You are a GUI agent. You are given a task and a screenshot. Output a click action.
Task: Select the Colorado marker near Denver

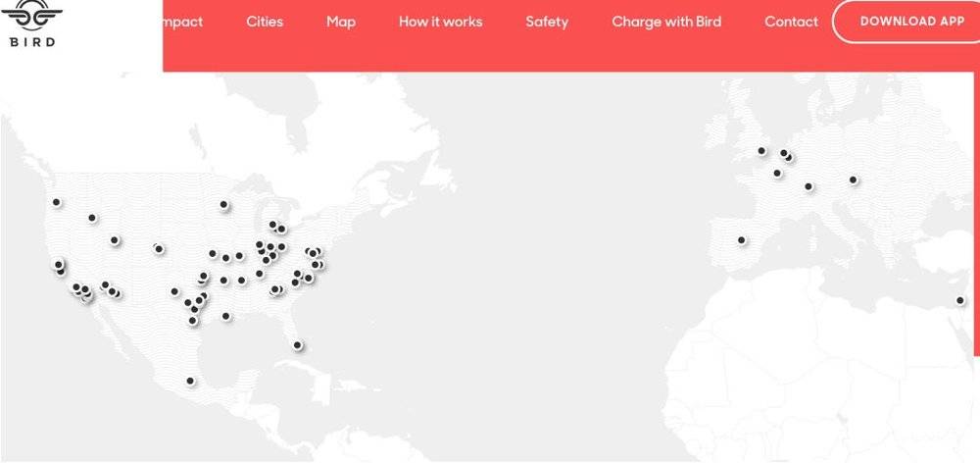click(x=159, y=249)
